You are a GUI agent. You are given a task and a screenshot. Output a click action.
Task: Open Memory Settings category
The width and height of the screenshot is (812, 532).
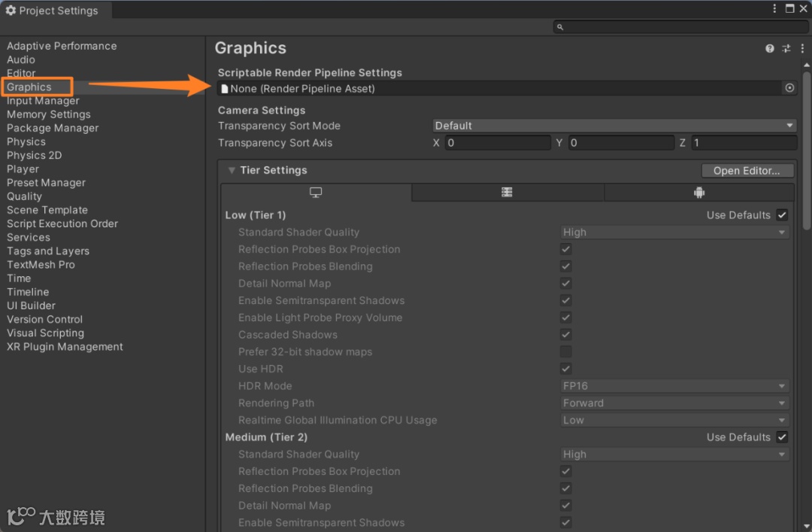click(49, 114)
